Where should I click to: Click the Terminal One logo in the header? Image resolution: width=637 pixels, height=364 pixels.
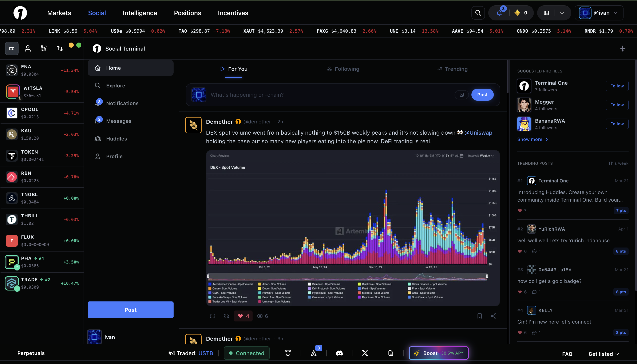point(20,13)
